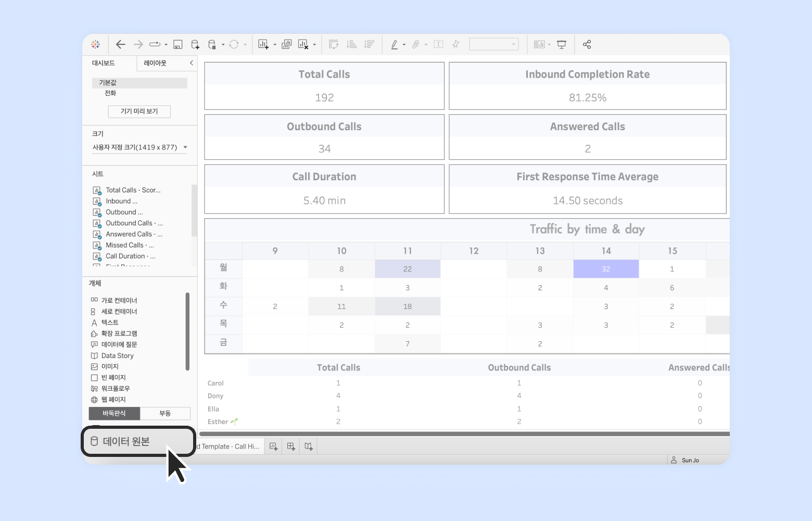Add a new data source from toolbar
812x521 pixels.
point(195,44)
